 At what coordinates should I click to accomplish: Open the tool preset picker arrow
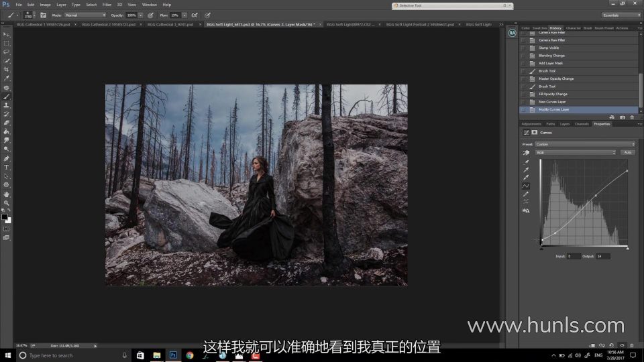[x=17, y=15]
